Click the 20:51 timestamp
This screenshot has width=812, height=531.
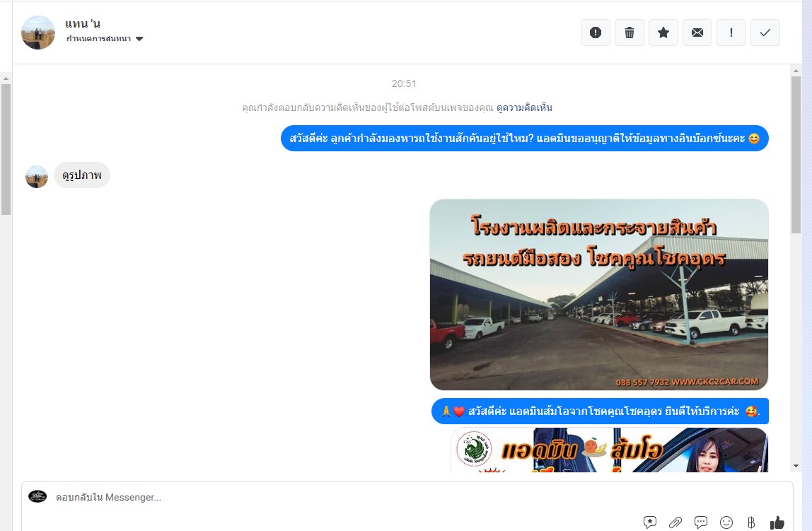[x=404, y=83]
